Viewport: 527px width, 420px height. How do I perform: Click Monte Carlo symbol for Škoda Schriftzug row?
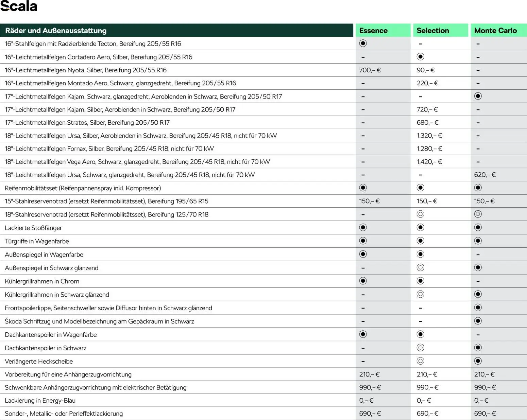[478, 321]
